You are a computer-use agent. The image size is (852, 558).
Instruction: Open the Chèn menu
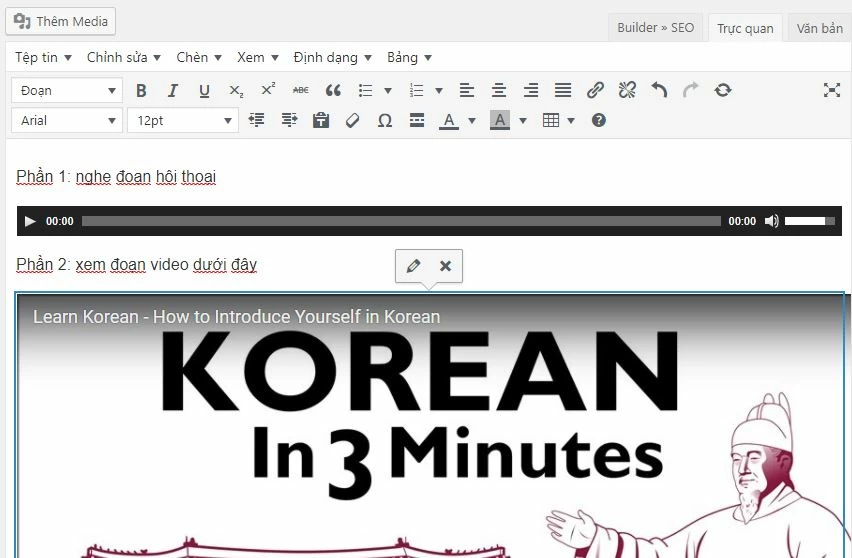point(199,57)
